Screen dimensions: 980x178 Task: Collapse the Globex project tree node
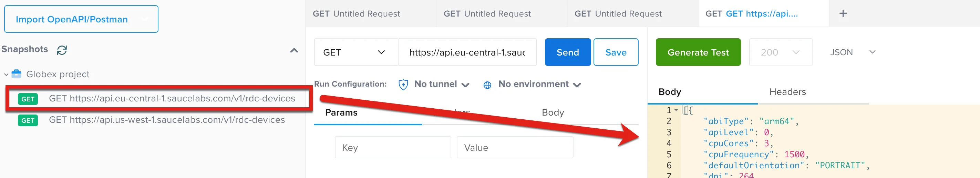(x=6, y=74)
